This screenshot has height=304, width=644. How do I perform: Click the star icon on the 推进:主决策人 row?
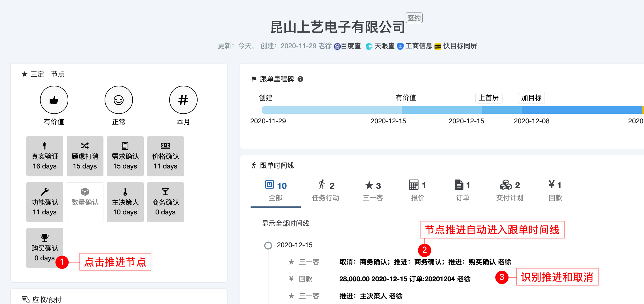[x=291, y=296]
